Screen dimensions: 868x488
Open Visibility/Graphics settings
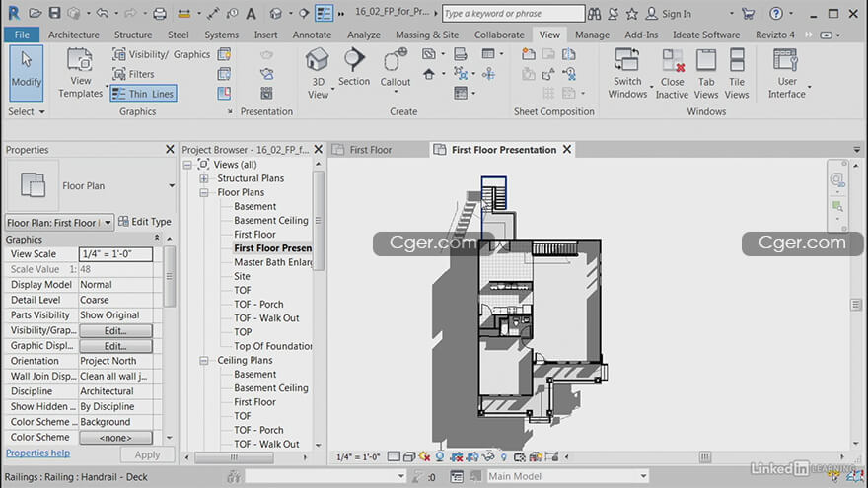(161, 54)
